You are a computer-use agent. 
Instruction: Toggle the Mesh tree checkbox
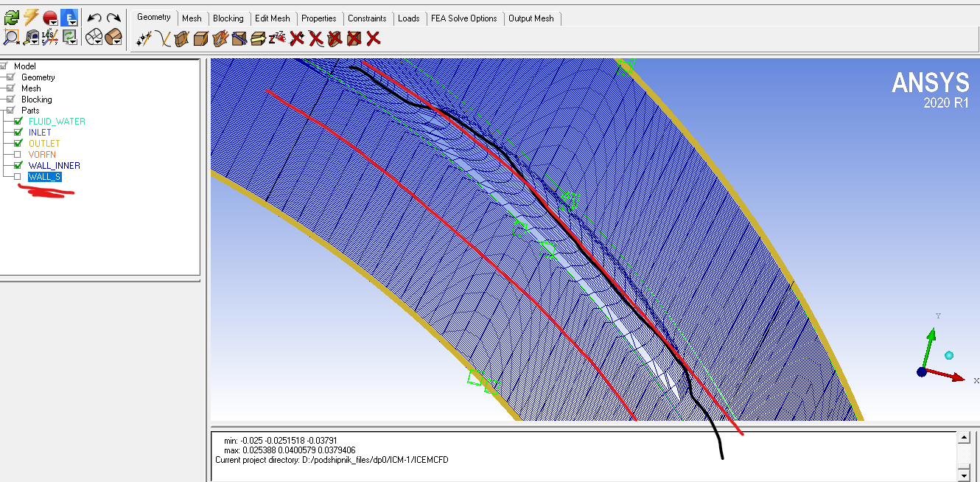[10, 88]
